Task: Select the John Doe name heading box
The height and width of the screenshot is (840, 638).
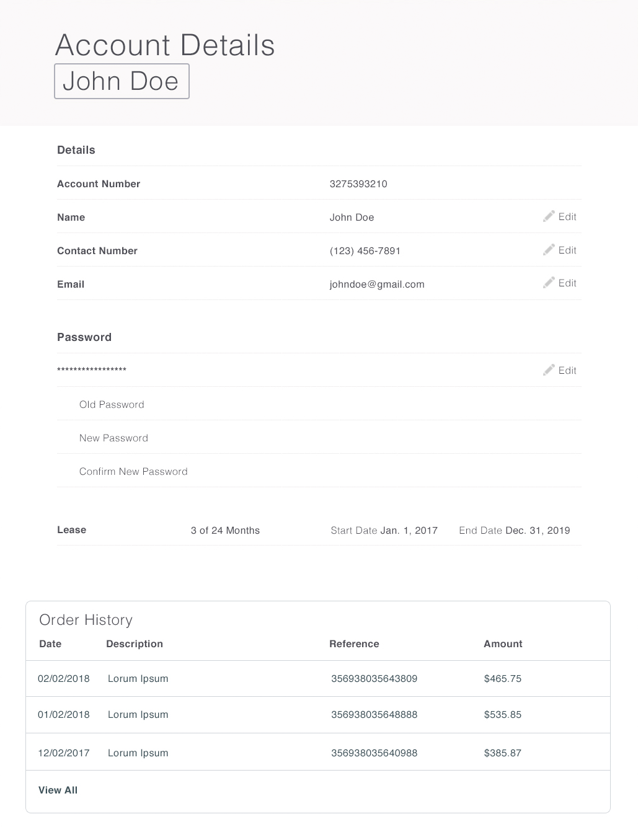Action: pyautogui.click(x=122, y=81)
